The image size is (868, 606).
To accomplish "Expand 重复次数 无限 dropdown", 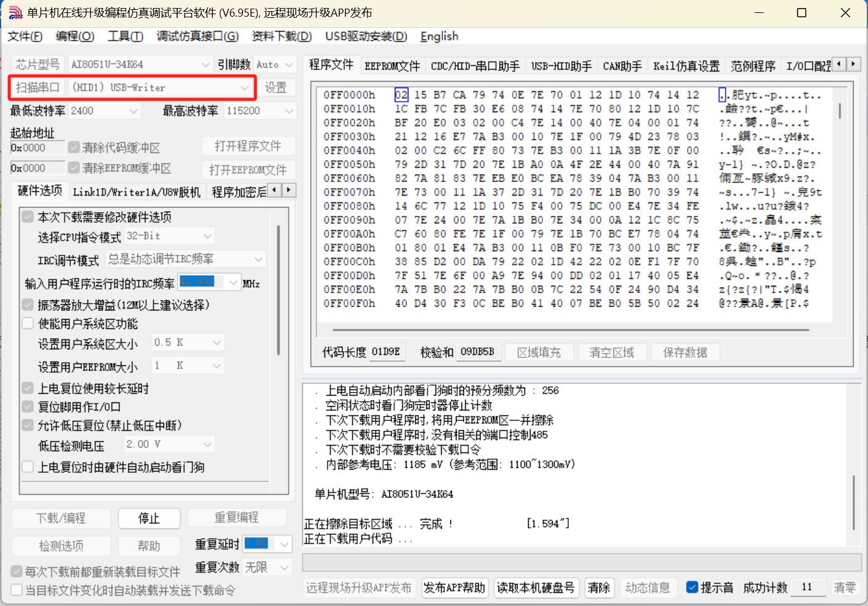I will pos(284,567).
